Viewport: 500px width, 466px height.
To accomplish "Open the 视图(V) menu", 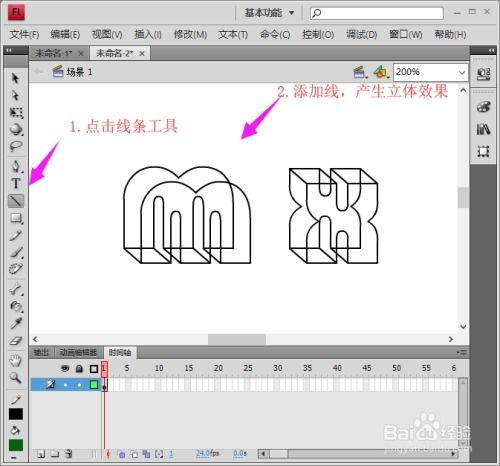I will click(x=107, y=35).
